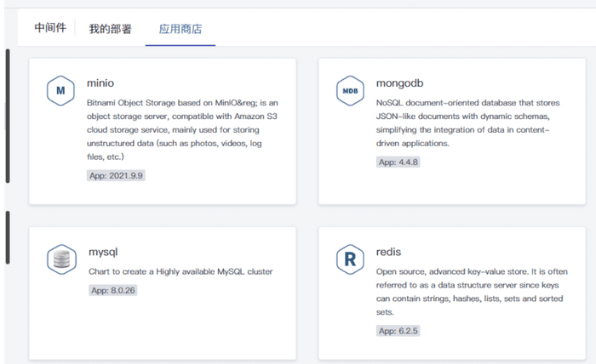
Task: Click the mysql database cylinder icon
Action: (61, 259)
